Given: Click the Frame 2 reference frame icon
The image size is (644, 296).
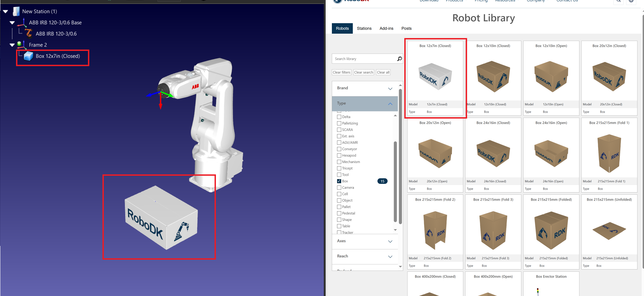Looking at the screenshot, I should (21, 45).
